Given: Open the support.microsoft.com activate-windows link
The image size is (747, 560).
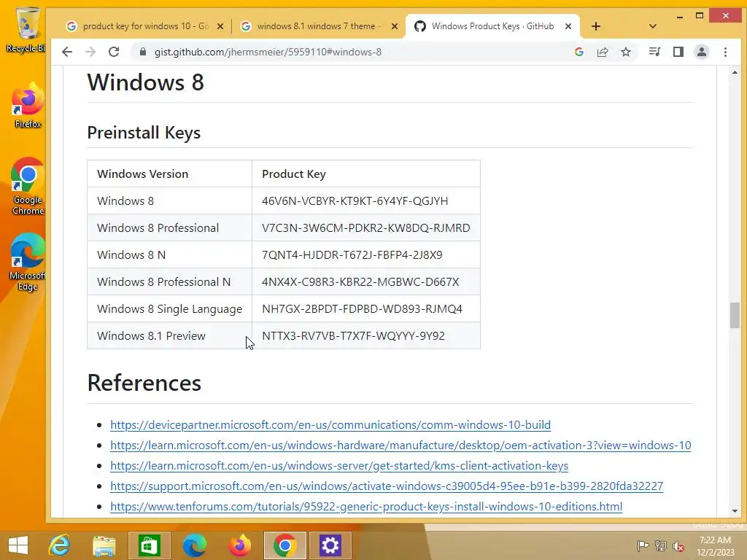Looking at the screenshot, I should [x=387, y=486].
